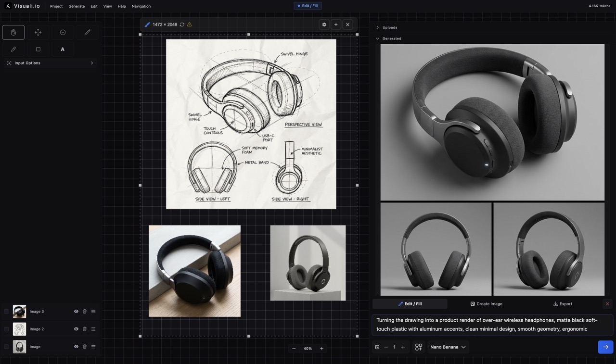Select the text tool
The width and height of the screenshot is (616, 364).
pyautogui.click(x=63, y=49)
